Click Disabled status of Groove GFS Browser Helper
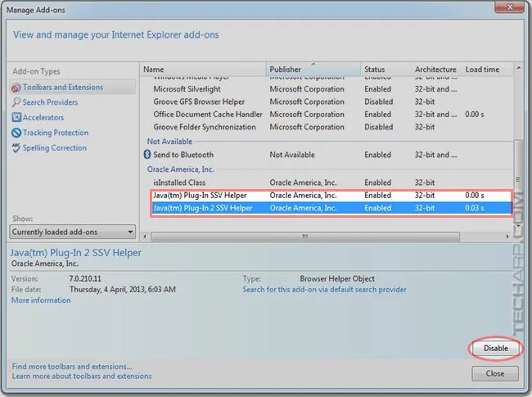Image resolution: width=532 pixels, height=397 pixels. point(379,102)
